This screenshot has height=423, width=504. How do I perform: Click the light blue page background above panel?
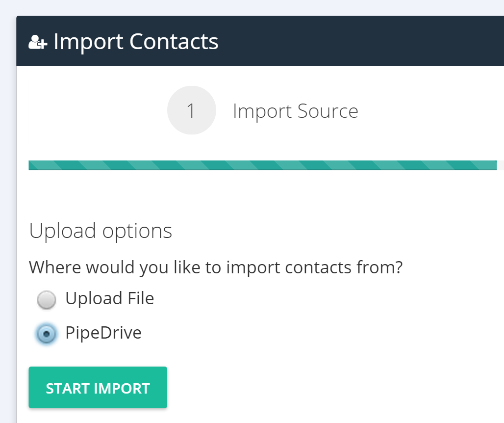(x=252, y=7)
